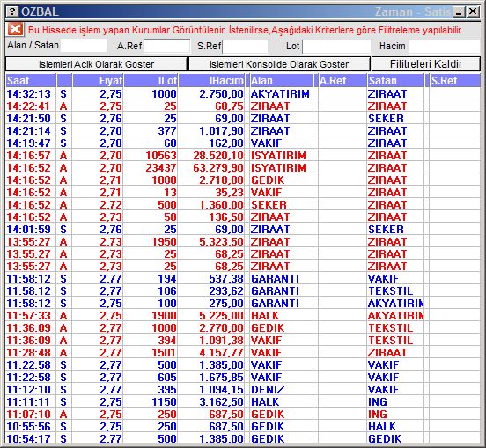Click lot value 1950

[x=164, y=242]
